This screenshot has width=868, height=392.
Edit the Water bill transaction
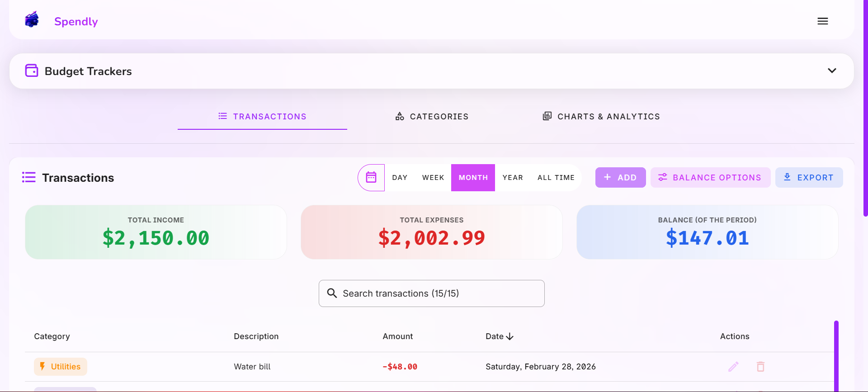click(733, 367)
